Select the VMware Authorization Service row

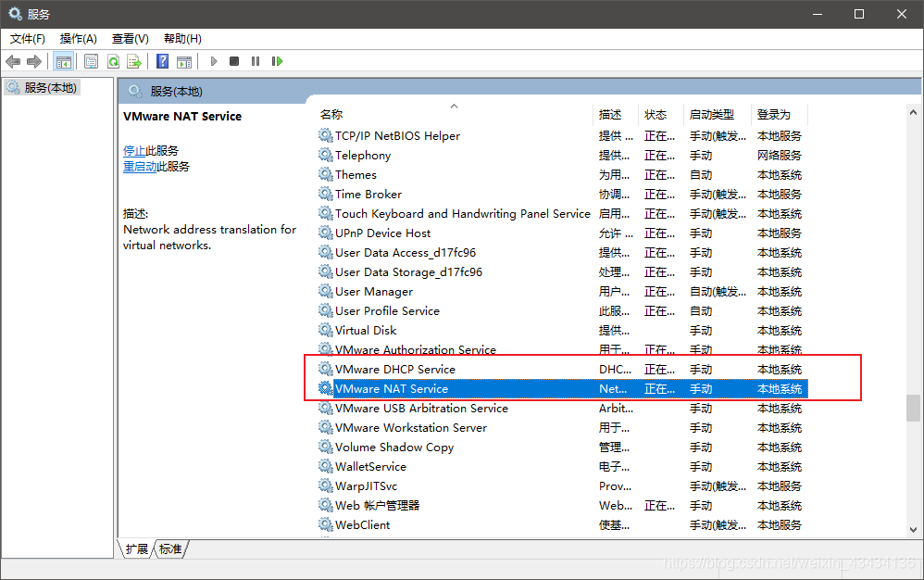tap(563, 350)
